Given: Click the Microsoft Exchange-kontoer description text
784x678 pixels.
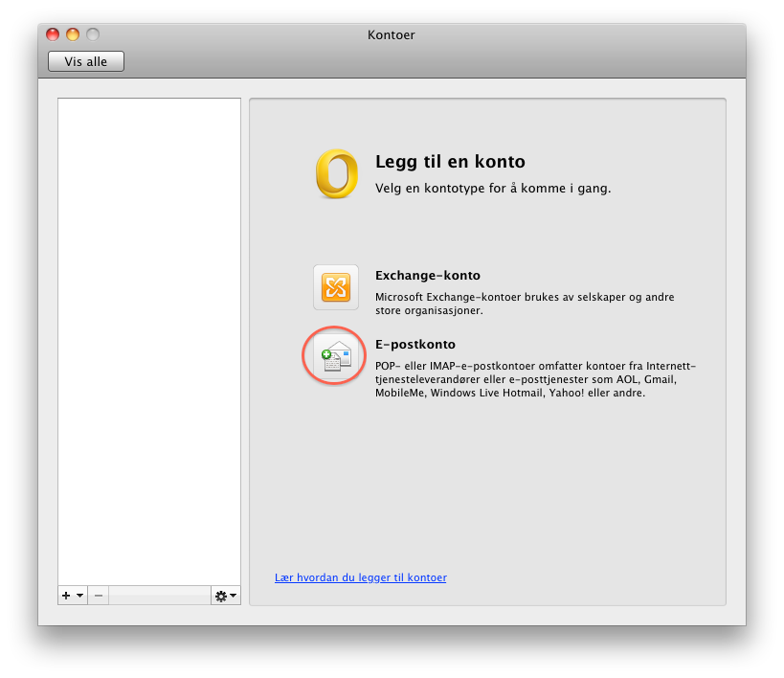Looking at the screenshot, I should pos(524,304).
